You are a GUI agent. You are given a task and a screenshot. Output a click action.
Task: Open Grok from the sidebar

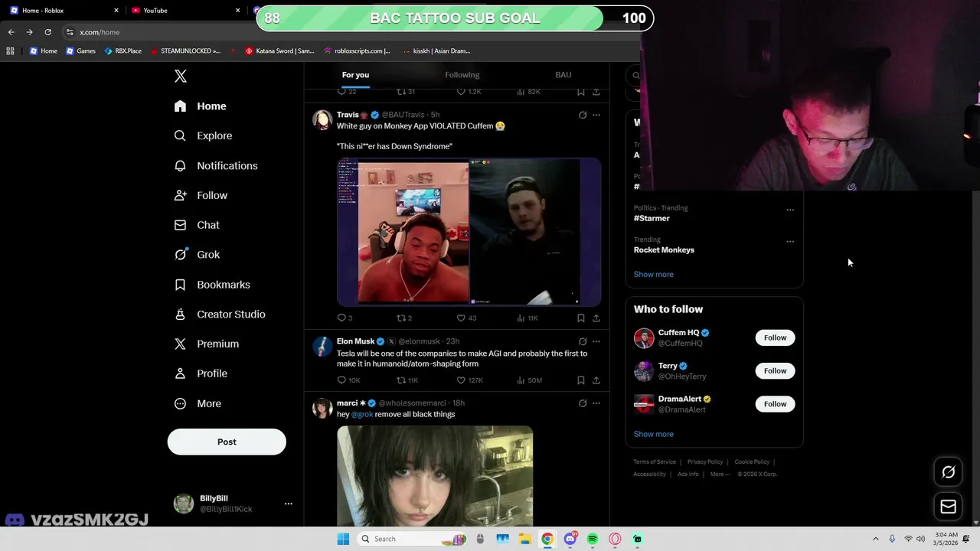[x=198, y=255]
